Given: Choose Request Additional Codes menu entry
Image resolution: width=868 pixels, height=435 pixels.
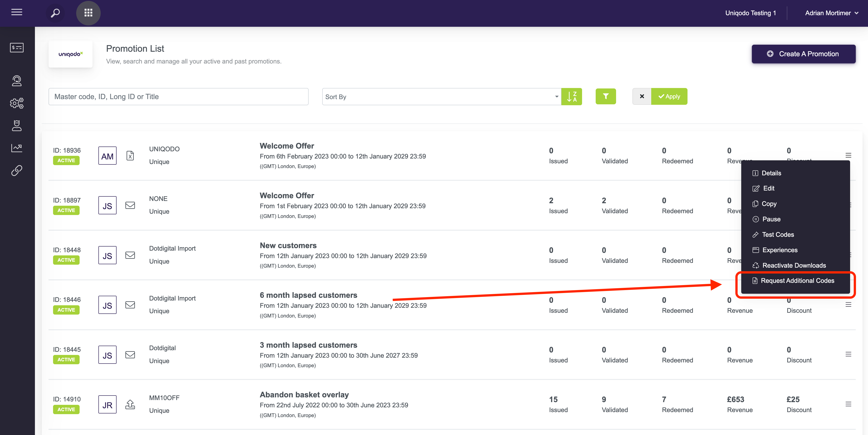Looking at the screenshot, I should [x=797, y=281].
